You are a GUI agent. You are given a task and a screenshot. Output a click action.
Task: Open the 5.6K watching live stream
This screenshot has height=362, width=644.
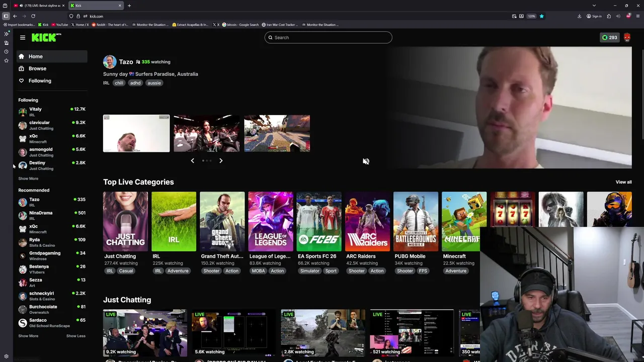[234, 333]
